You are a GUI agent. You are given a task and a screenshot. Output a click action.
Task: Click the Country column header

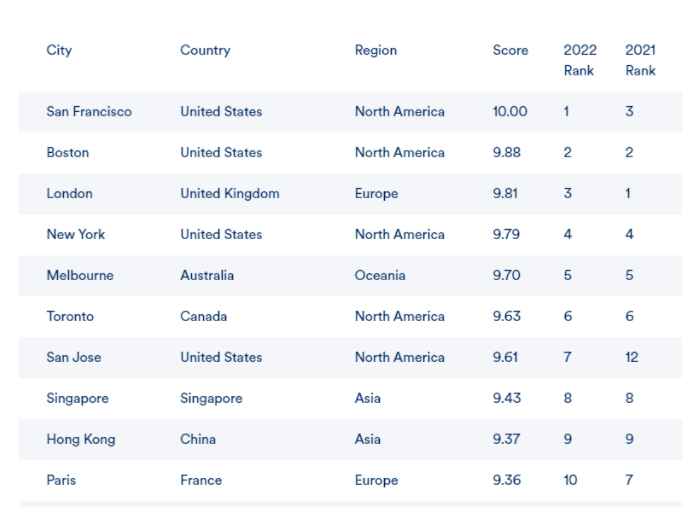[205, 50]
